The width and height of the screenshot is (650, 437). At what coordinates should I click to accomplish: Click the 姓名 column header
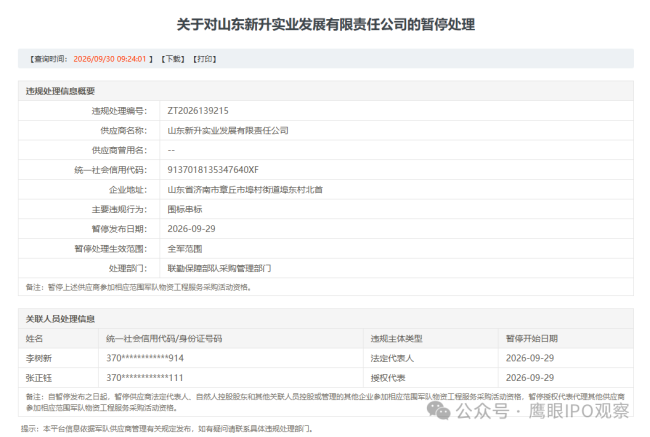(x=34, y=338)
